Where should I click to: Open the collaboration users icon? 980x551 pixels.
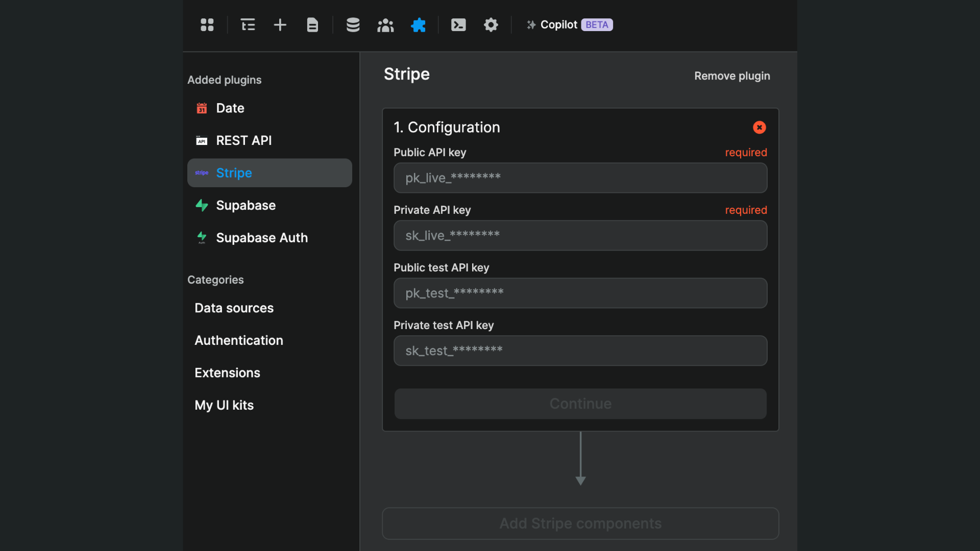(x=385, y=24)
